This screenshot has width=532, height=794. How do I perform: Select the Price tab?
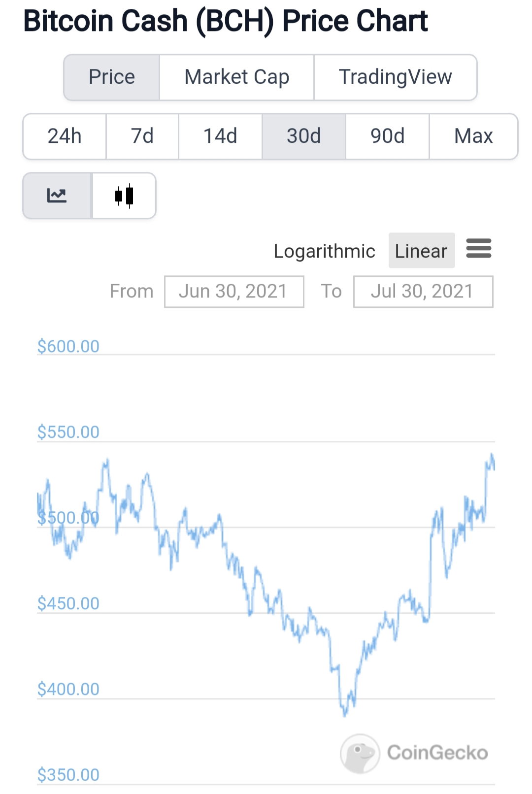click(x=112, y=77)
